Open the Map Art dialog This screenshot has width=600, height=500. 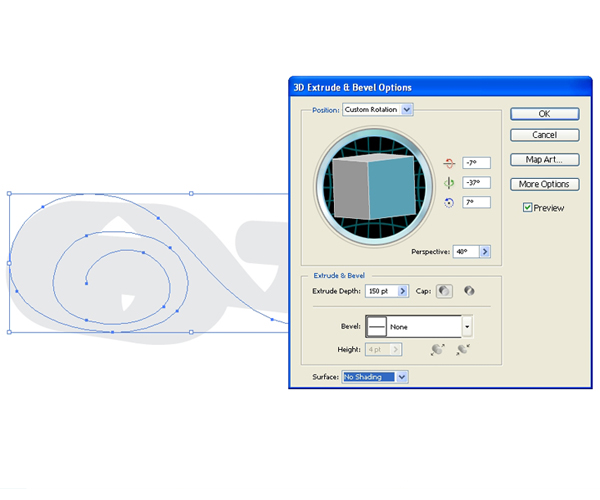click(x=545, y=160)
